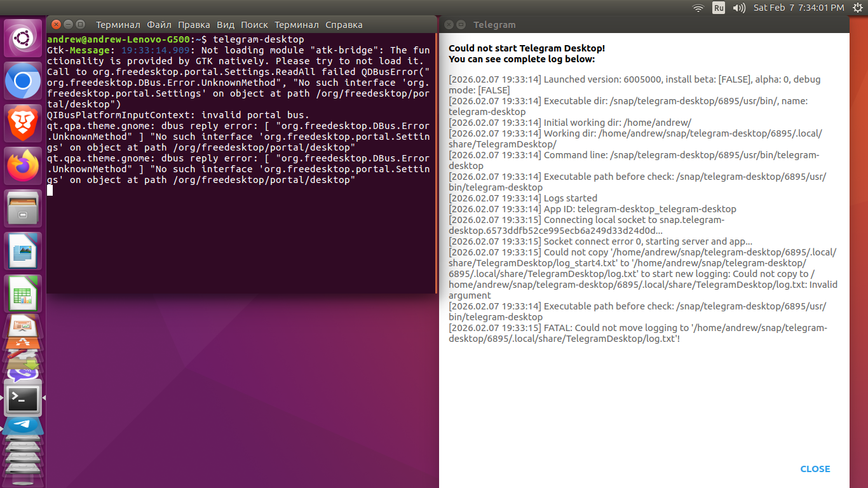Launch Chromium browser from the dock
868x488 pixels.
23,81
